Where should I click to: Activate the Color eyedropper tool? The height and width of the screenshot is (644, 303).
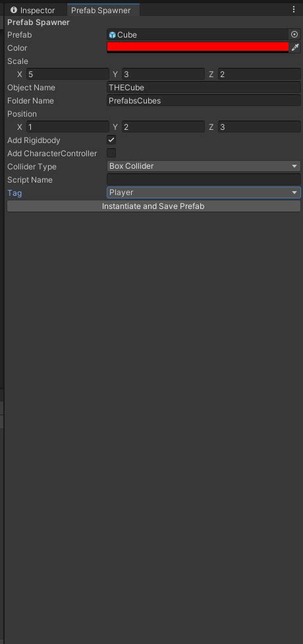[295, 47]
